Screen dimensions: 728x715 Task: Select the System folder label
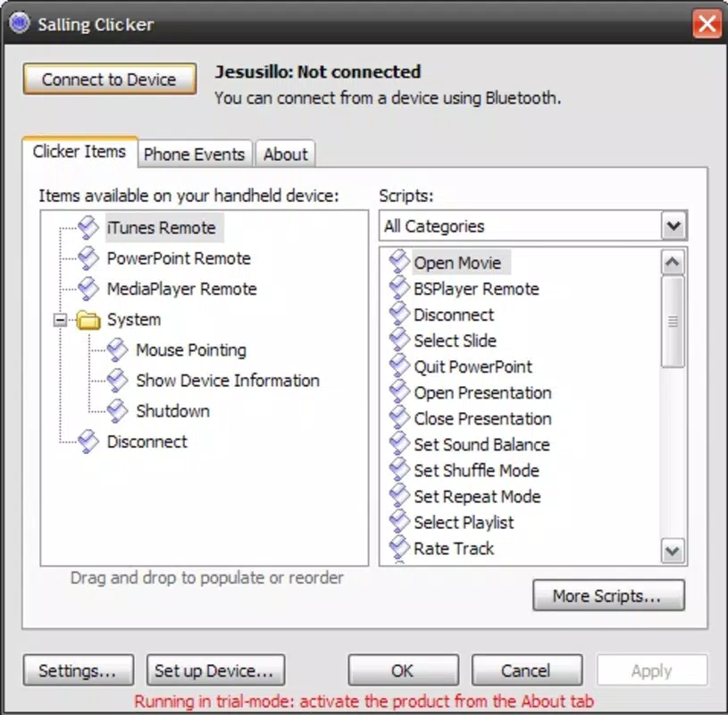pos(134,320)
